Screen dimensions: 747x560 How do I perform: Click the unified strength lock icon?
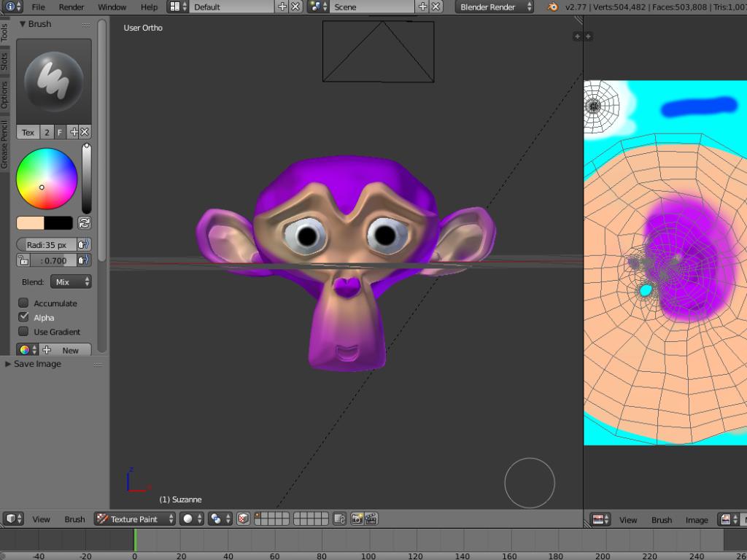click(x=23, y=260)
